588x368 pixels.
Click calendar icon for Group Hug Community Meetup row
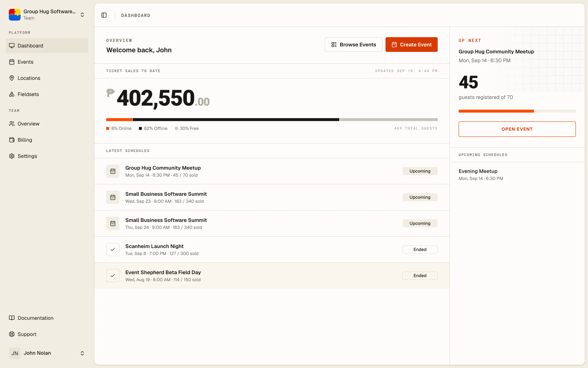tap(113, 171)
